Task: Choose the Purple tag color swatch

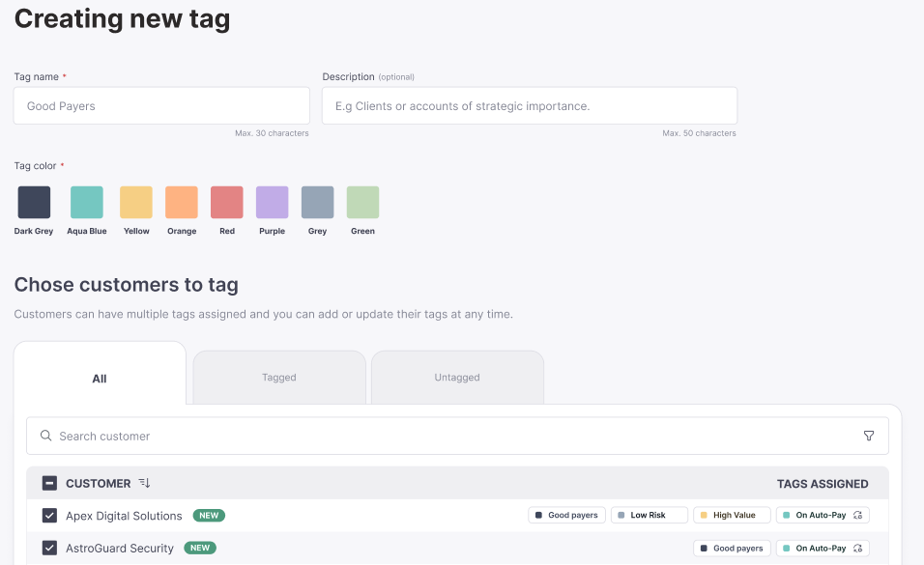Action: [x=273, y=203]
